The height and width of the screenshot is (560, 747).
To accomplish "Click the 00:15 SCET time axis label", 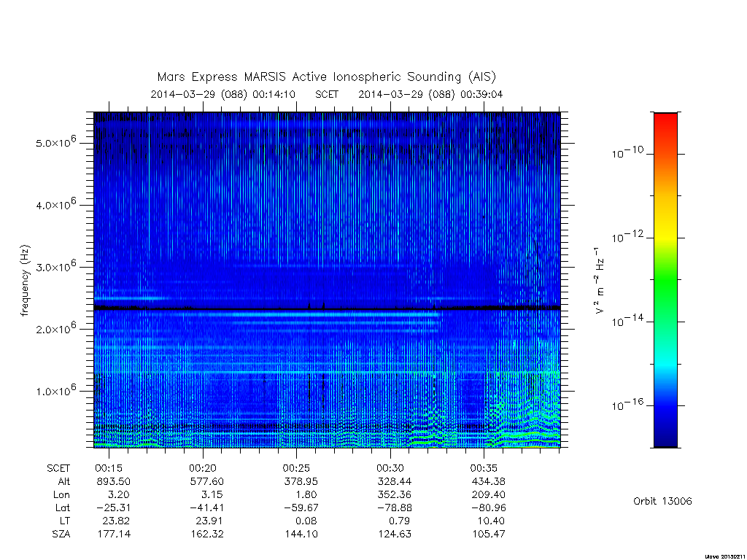I will point(109,468).
